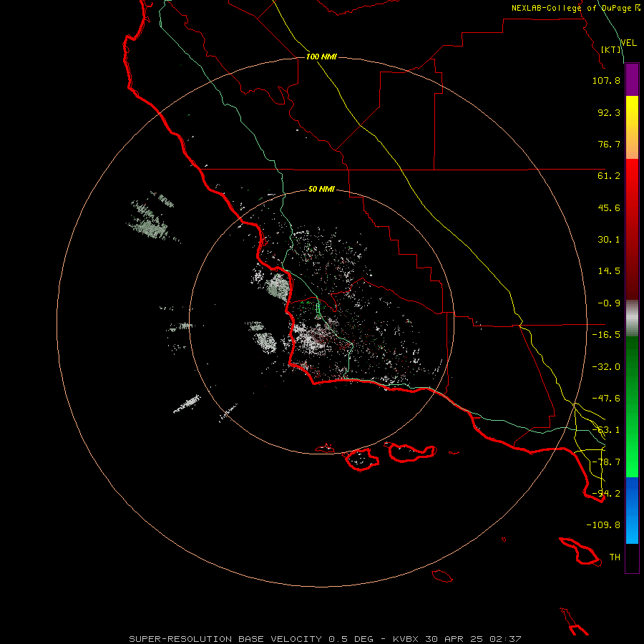This screenshot has height=644, width=644.
Task: Click the -109.8 legend value
Action: pos(603,525)
